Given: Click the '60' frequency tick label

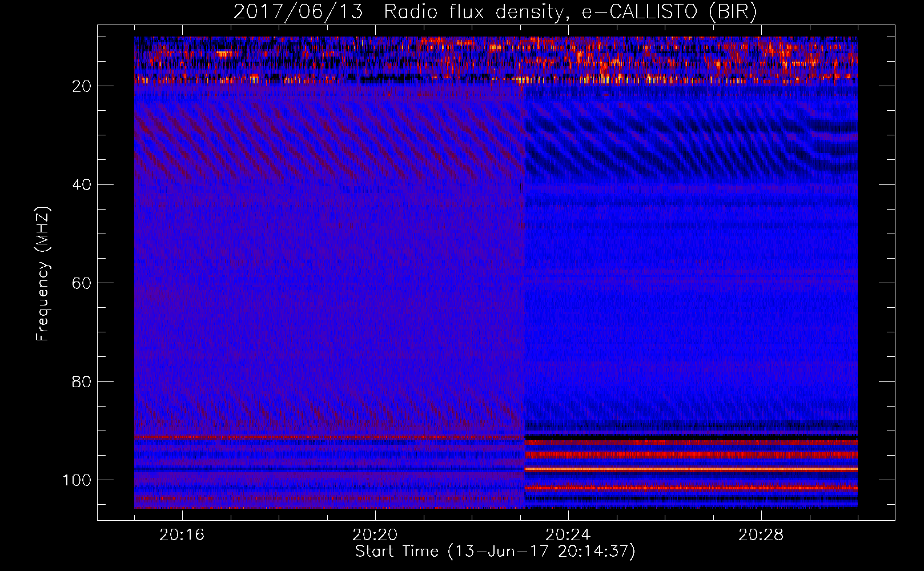Looking at the screenshot, I should (82, 283).
